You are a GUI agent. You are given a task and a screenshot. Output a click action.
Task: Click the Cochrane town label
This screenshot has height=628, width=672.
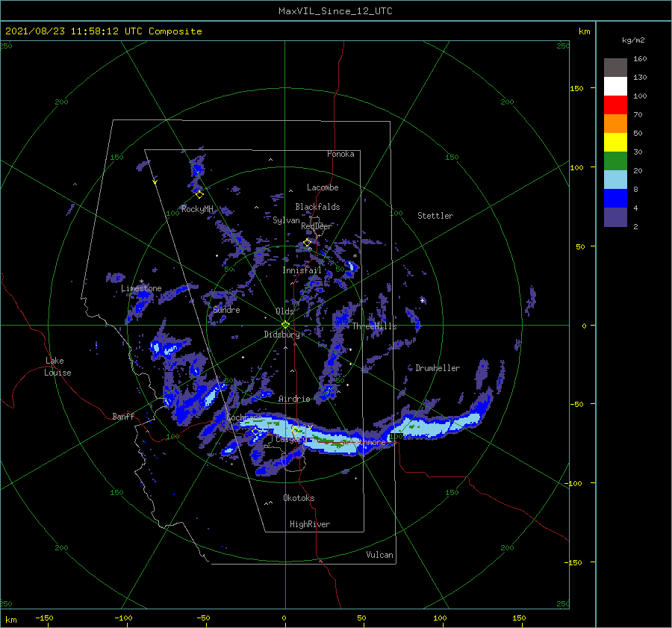(244, 417)
